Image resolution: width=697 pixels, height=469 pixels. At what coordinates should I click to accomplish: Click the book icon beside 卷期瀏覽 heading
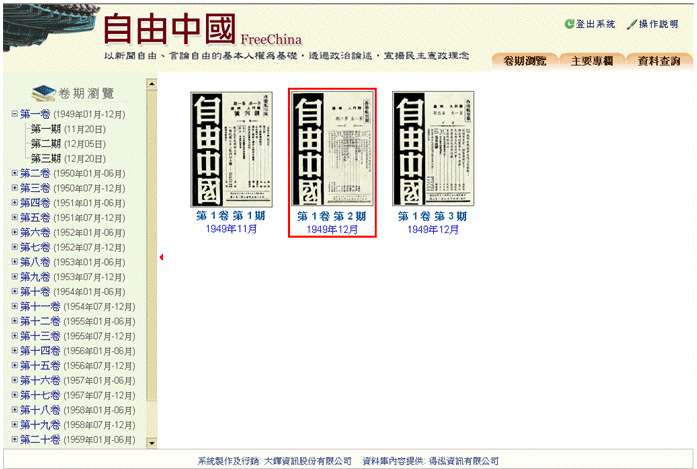pyautogui.click(x=43, y=93)
